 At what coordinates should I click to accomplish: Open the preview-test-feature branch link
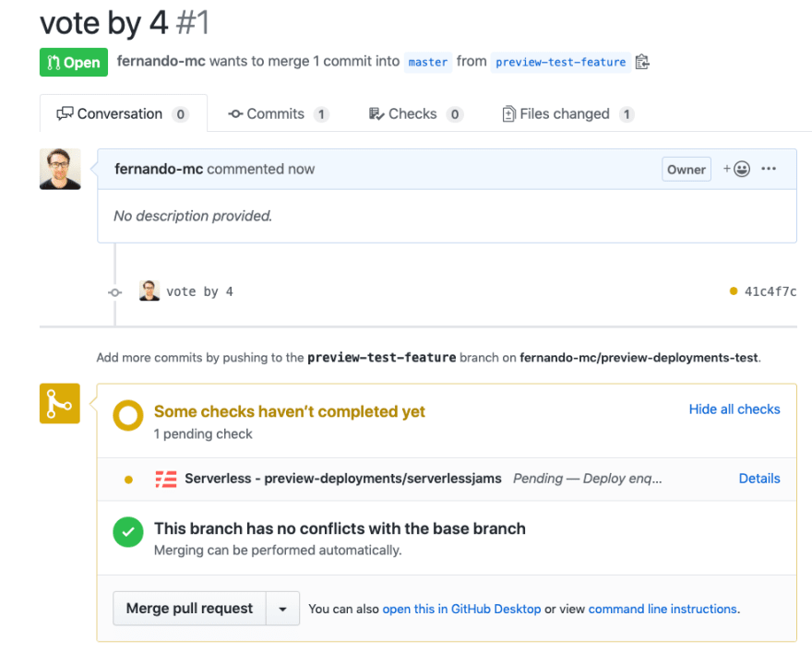[560, 62]
